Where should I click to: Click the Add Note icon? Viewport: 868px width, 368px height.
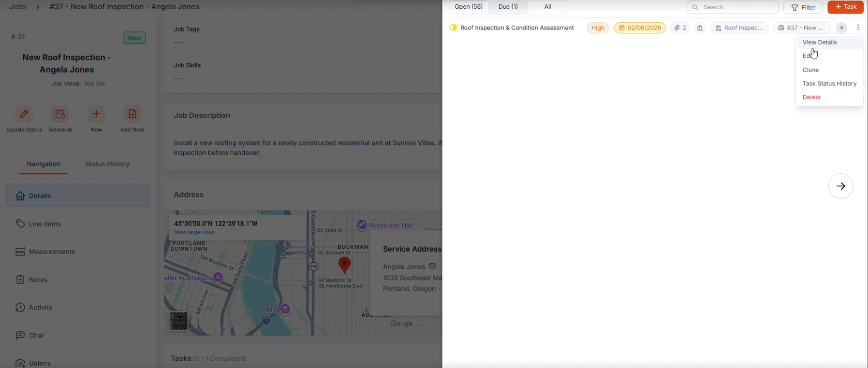pos(132,114)
